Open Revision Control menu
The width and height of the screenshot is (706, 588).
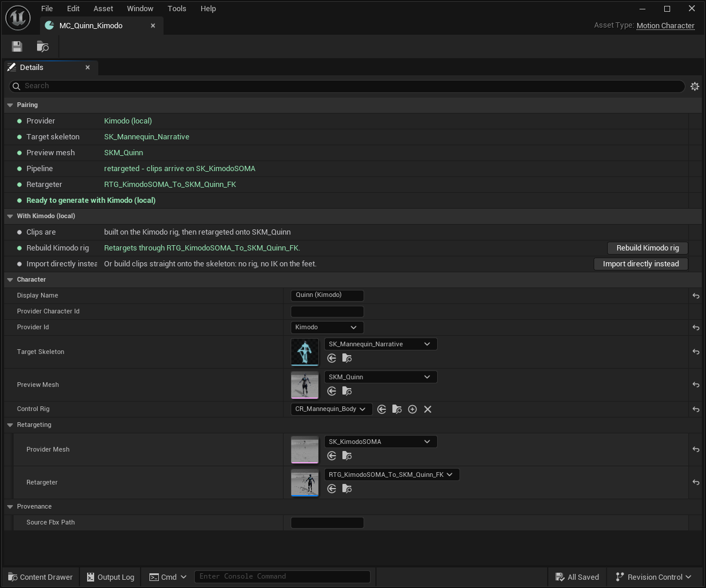click(x=654, y=577)
